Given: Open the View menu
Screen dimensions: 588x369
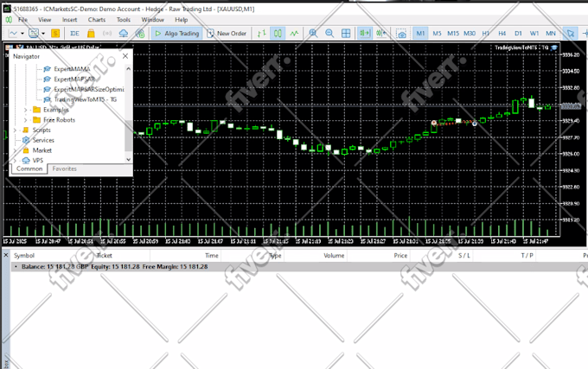Looking at the screenshot, I should pyautogui.click(x=45, y=20).
